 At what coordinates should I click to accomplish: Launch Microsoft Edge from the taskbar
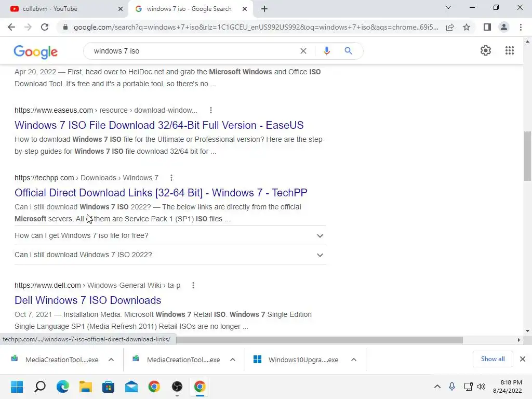63,387
